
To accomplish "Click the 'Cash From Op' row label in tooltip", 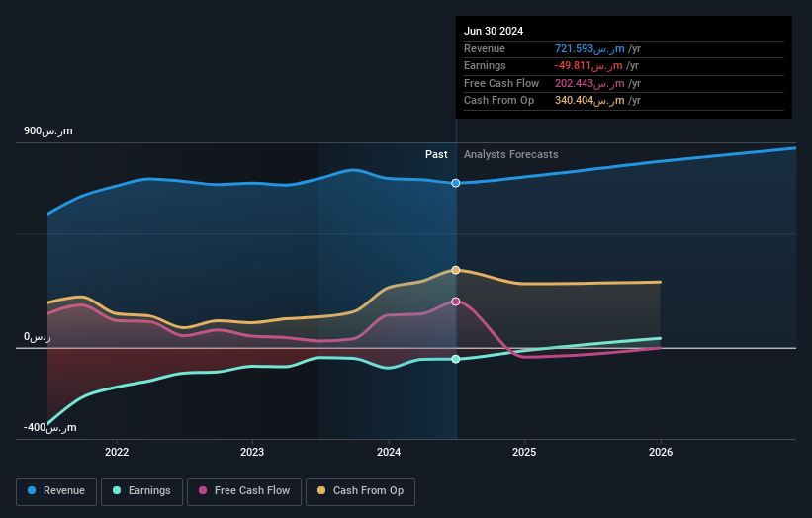I will [498, 101].
